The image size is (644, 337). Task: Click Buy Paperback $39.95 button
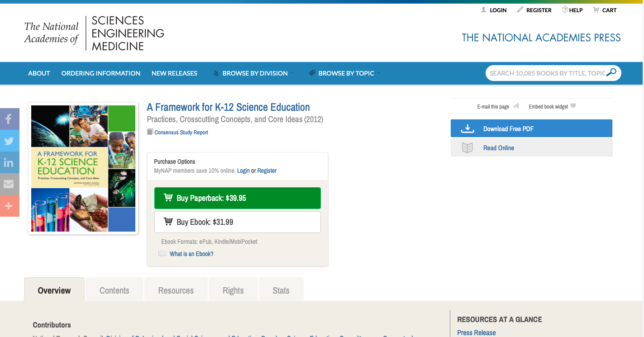click(x=237, y=198)
